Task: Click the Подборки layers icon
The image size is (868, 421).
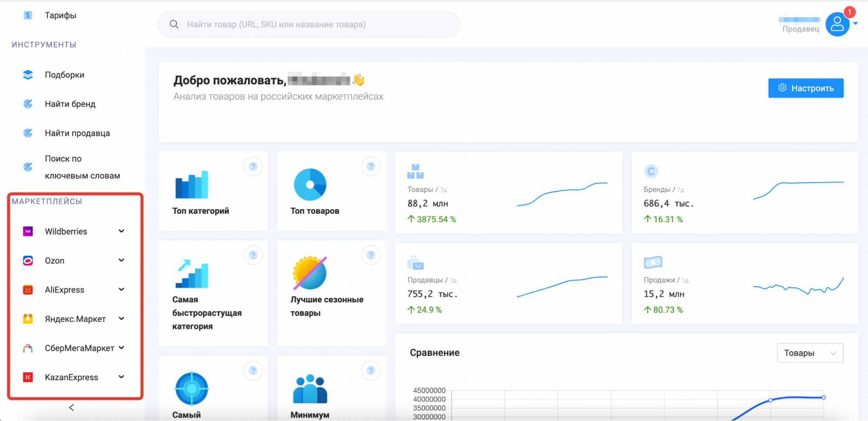Action: point(28,75)
